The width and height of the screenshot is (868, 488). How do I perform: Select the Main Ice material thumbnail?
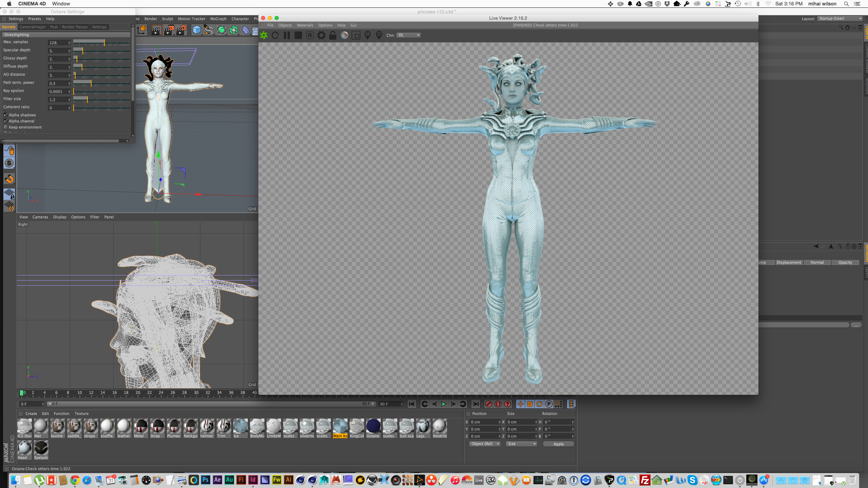click(x=340, y=428)
